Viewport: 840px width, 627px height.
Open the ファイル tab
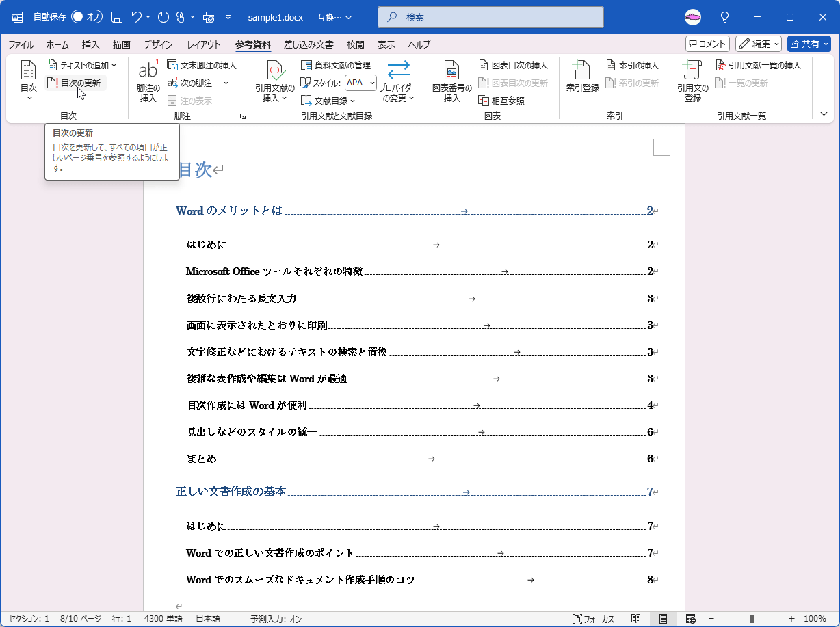(21, 44)
